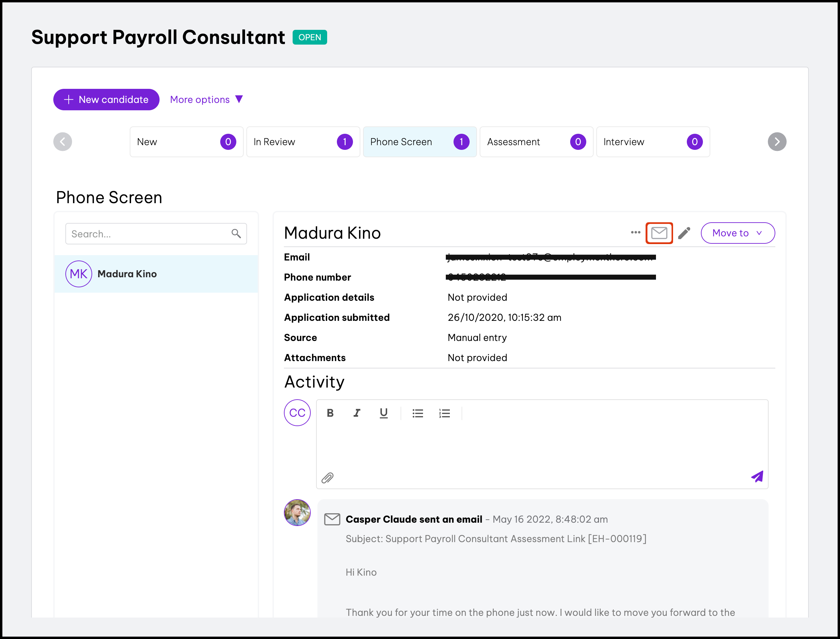The height and width of the screenshot is (639, 840).
Task: Click the pencil edit icon
Action: pos(684,233)
